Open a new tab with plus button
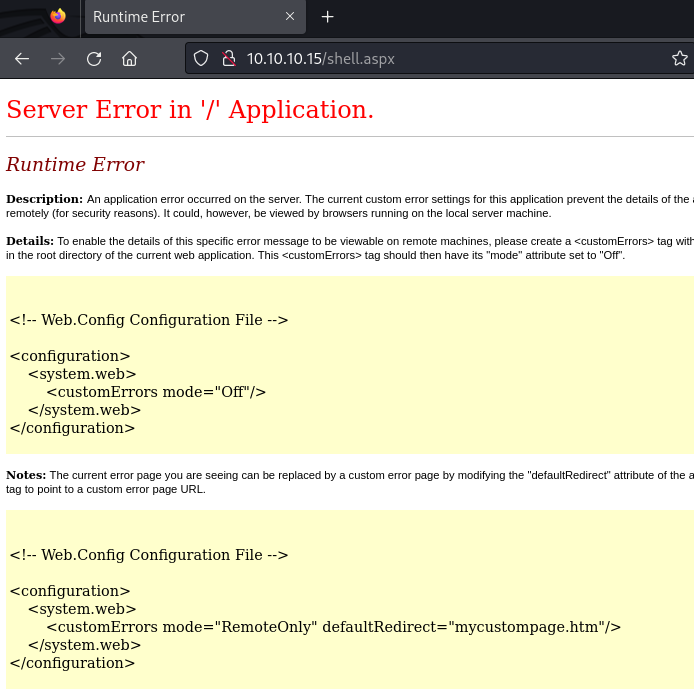The width and height of the screenshot is (694, 689). click(328, 17)
